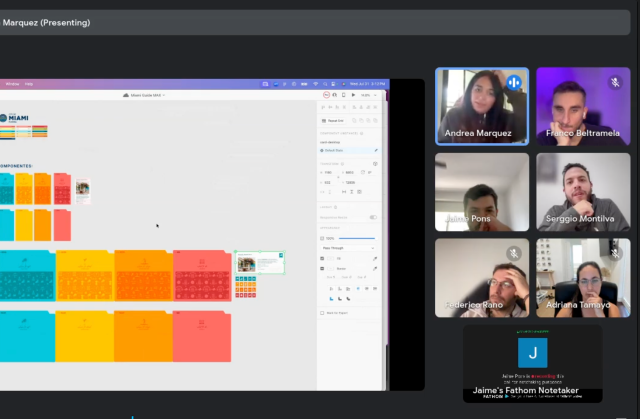Open the invite-to-document share icon
Viewport: 640px width, 419px height.
pyautogui.click(x=335, y=95)
